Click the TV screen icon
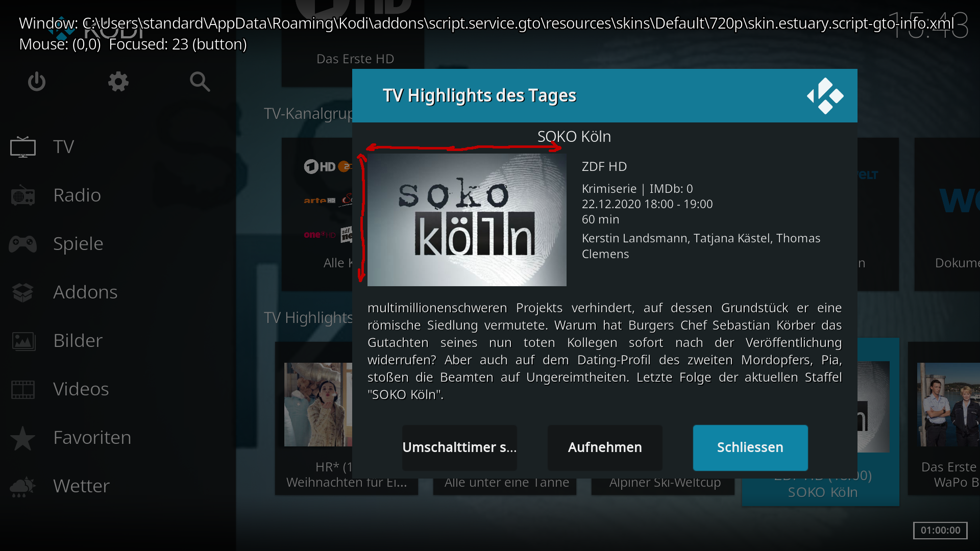 click(x=23, y=147)
